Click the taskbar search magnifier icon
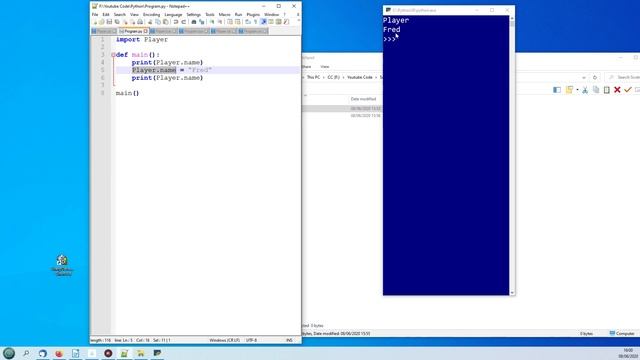This screenshot has width=640, height=360. (26, 353)
